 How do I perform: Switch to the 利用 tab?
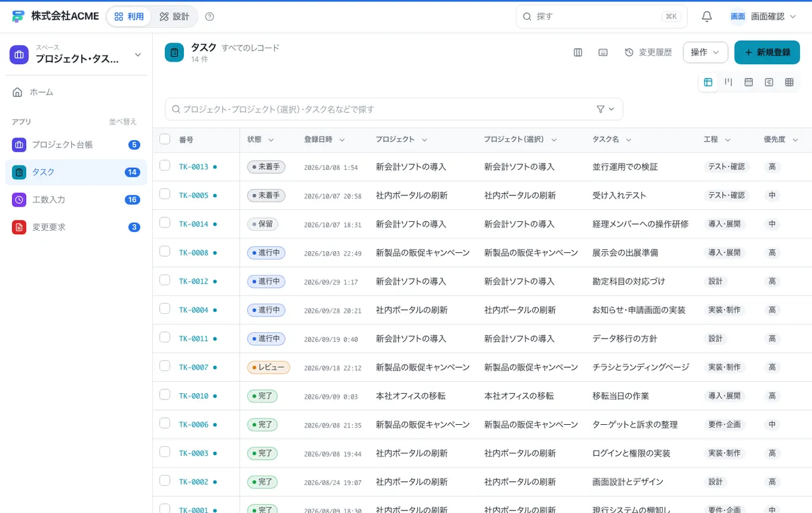coord(129,16)
